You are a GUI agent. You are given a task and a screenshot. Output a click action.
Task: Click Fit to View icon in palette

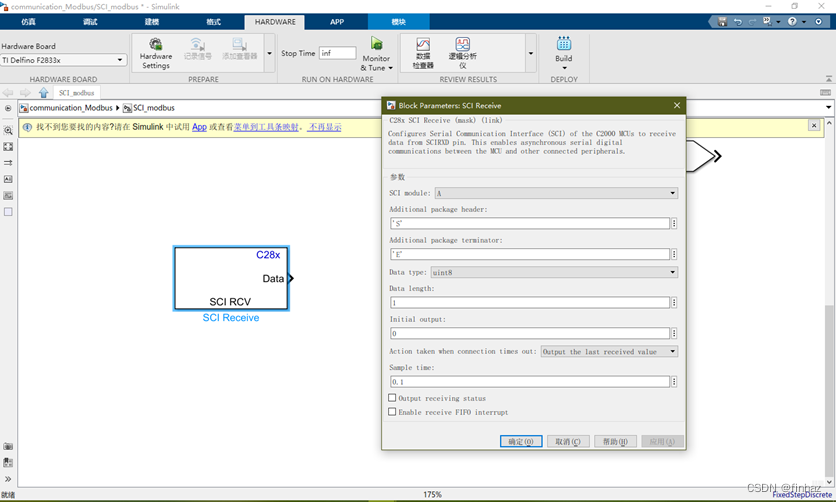pos(8,147)
